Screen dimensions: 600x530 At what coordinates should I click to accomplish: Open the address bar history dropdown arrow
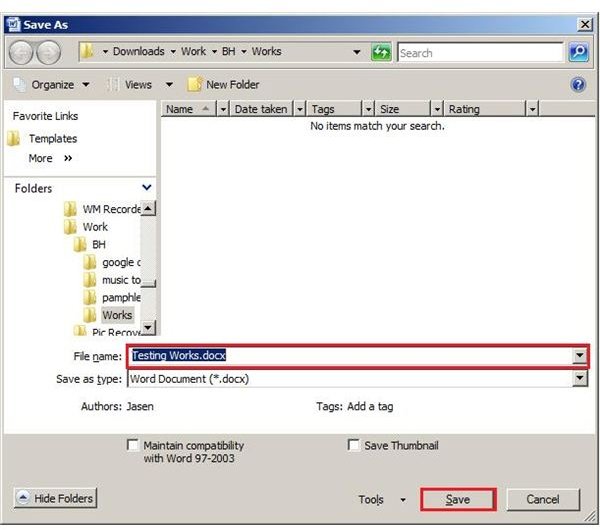(357, 52)
